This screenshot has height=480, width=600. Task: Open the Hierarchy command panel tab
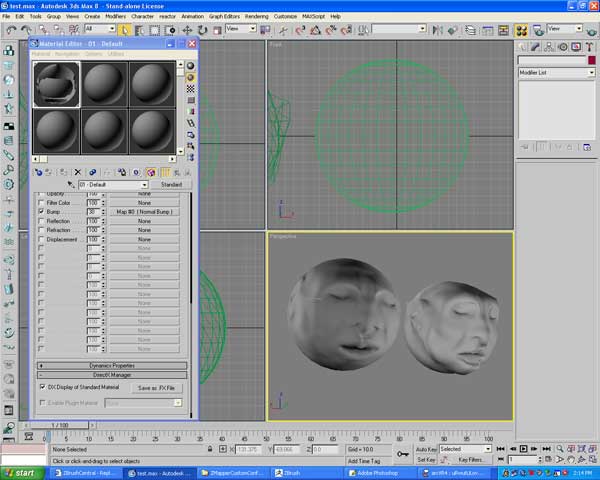[549, 47]
